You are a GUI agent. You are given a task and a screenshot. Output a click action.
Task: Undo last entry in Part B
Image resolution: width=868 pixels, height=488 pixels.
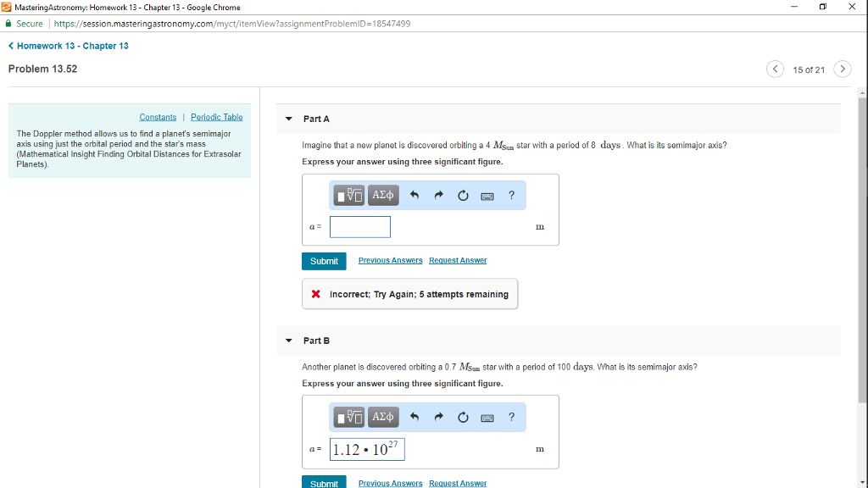[414, 417]
